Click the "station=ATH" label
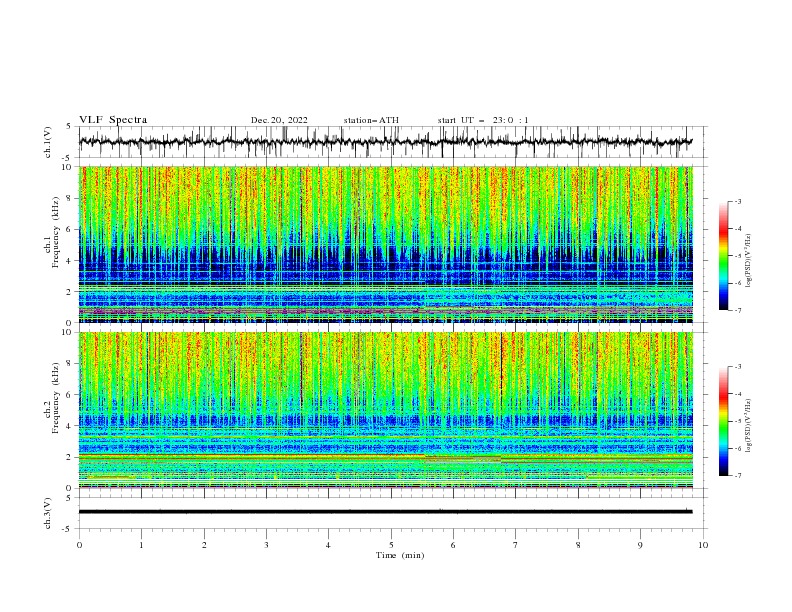 click(371, 120)
